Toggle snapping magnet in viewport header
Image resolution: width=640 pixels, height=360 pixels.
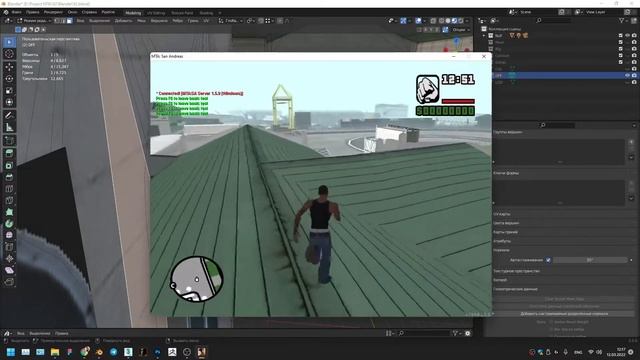pyautogui.click(x=260, y=20)
